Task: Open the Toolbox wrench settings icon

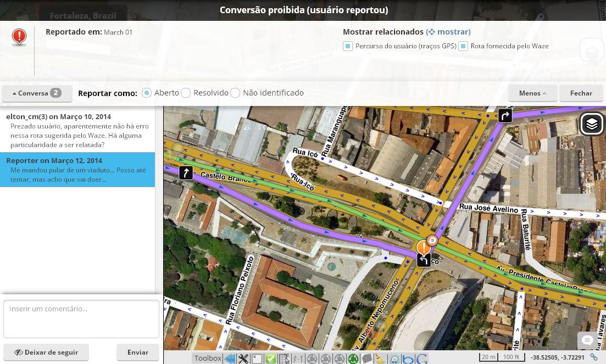Action: pyautogui.click(x=243, y=359)
